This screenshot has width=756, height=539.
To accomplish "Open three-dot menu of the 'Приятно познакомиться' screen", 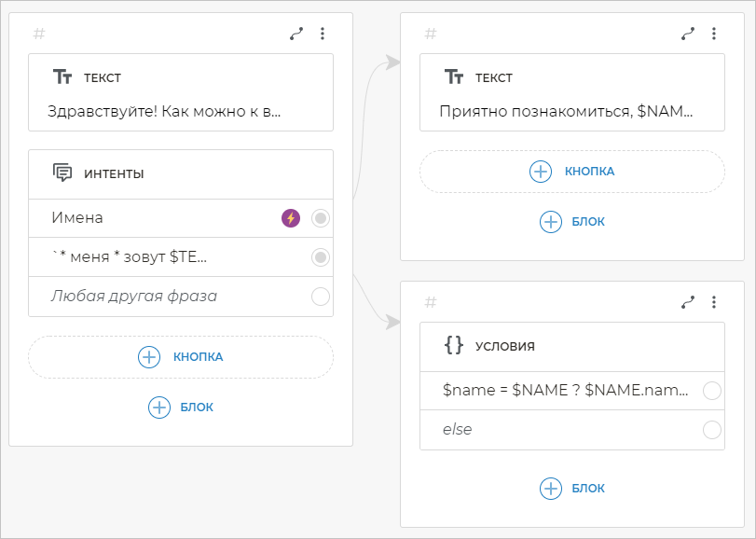I will click(714, 34).
